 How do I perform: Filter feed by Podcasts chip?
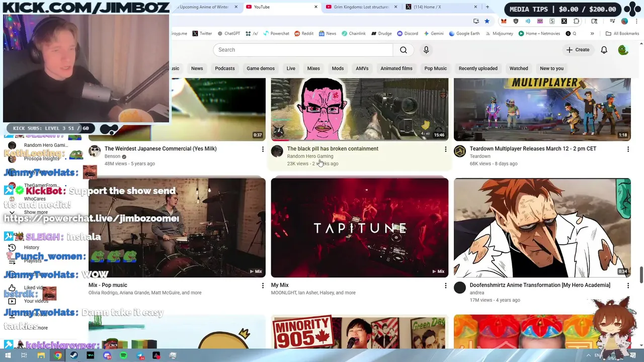(x=225, y=68)
